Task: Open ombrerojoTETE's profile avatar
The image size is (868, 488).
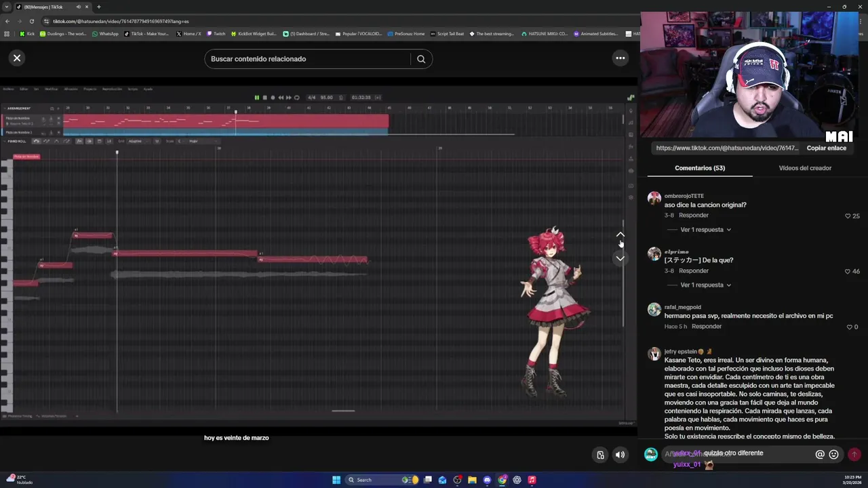Action: point(654,198)
